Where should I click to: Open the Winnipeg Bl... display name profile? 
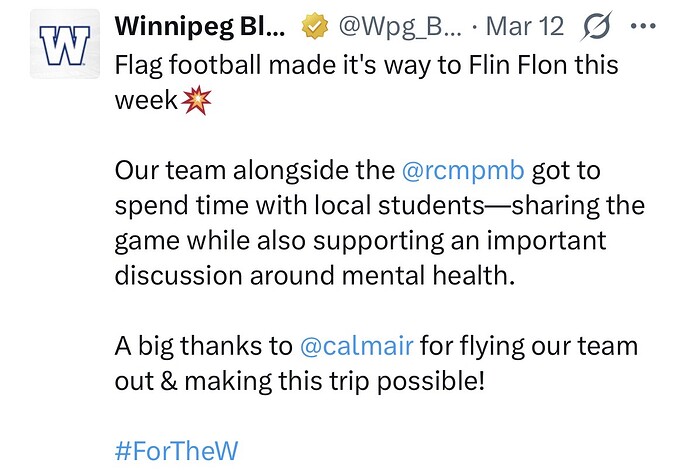click(x=201, y=25)
